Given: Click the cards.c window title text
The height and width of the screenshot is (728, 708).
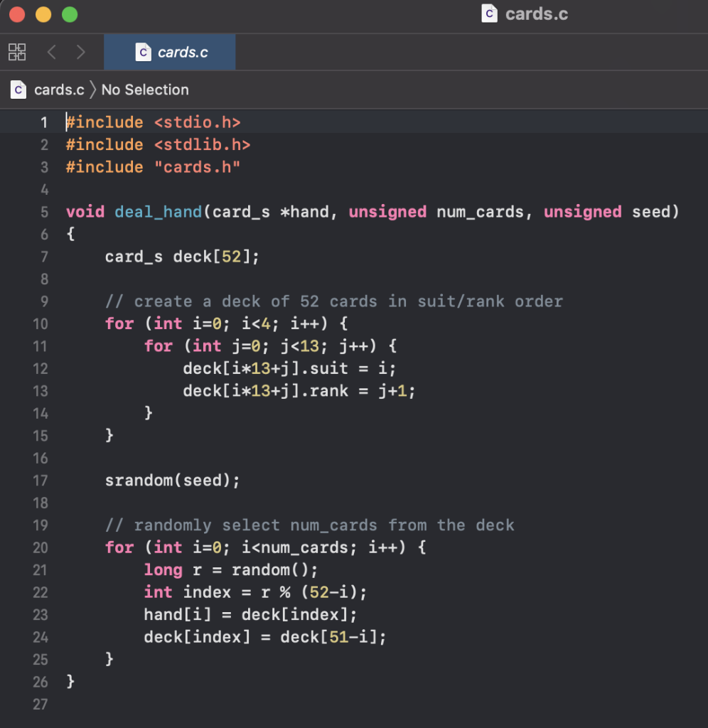Looking at the screenshot, I should (536, 14).
